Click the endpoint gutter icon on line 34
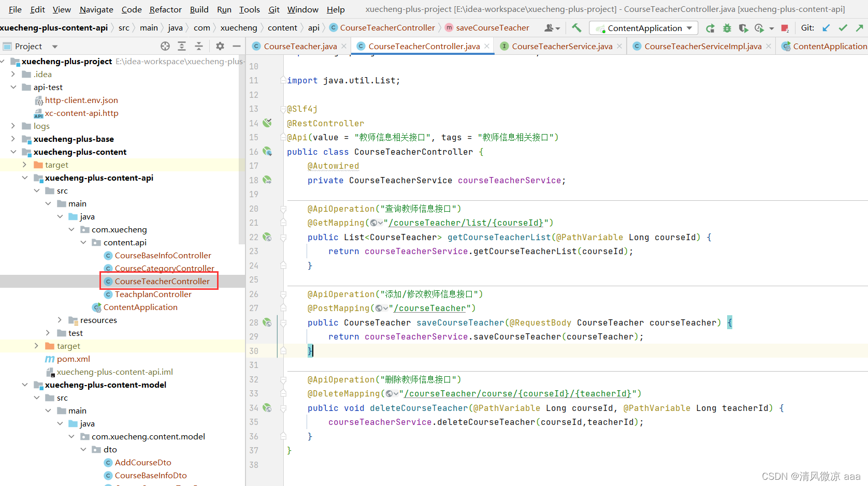868x486 pixels. (267, 408)
